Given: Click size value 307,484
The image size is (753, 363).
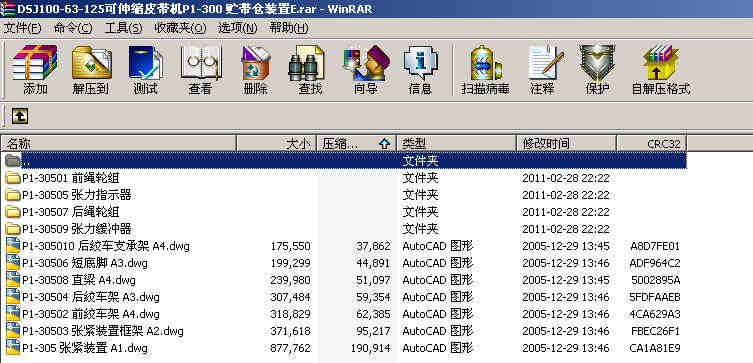Looking at the screenshot, I should 291,297.
